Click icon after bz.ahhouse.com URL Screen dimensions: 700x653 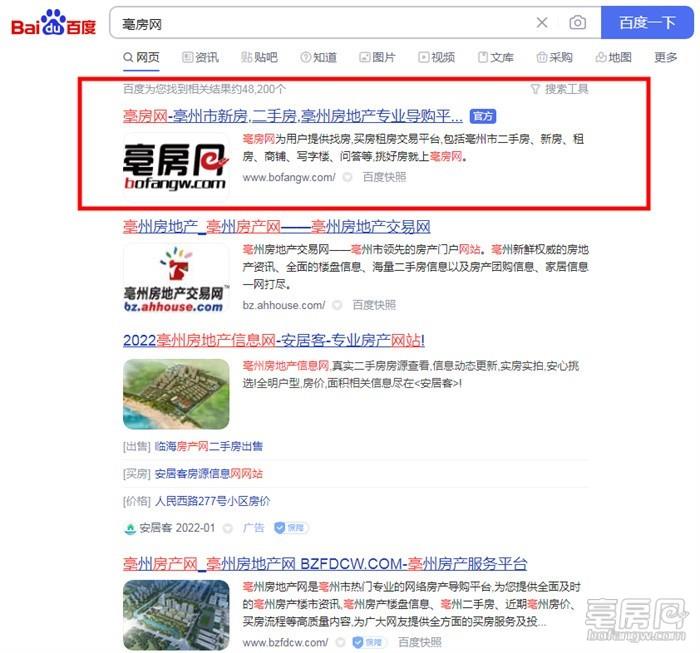pos(337,305)
